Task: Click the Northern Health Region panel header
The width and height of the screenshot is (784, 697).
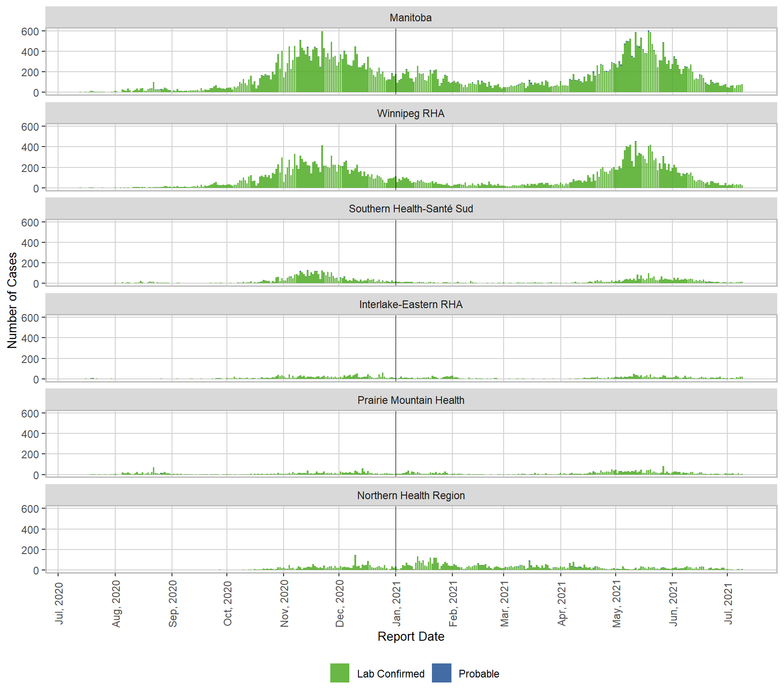Action: (411, 496)
